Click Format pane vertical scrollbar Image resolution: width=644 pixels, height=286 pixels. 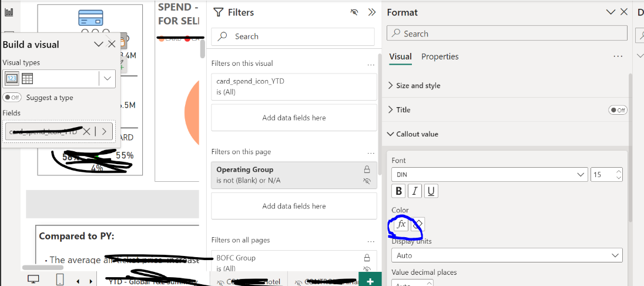point(630,148)
